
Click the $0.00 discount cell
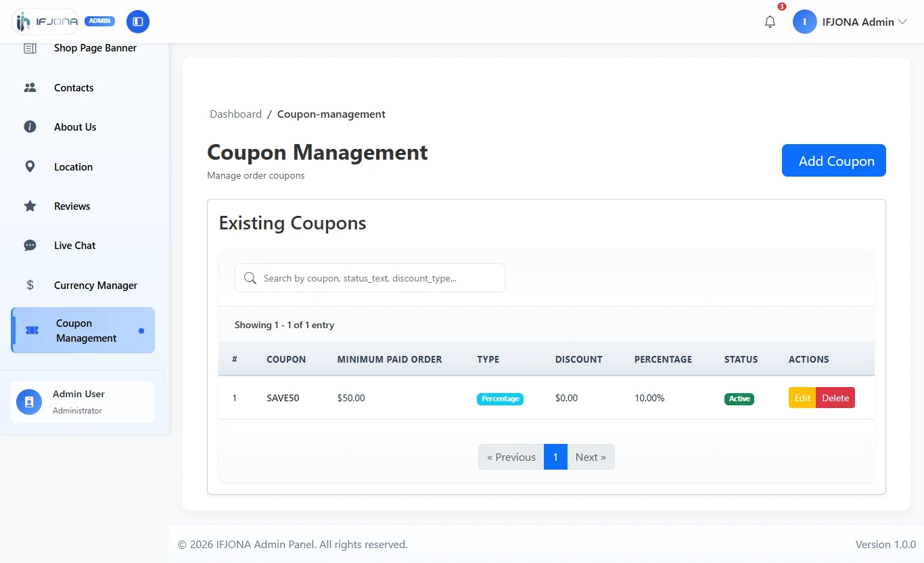pos(566,398)
